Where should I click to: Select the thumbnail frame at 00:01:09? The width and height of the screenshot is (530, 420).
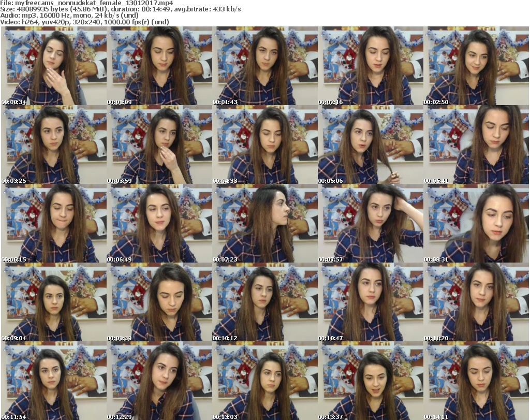159,66
